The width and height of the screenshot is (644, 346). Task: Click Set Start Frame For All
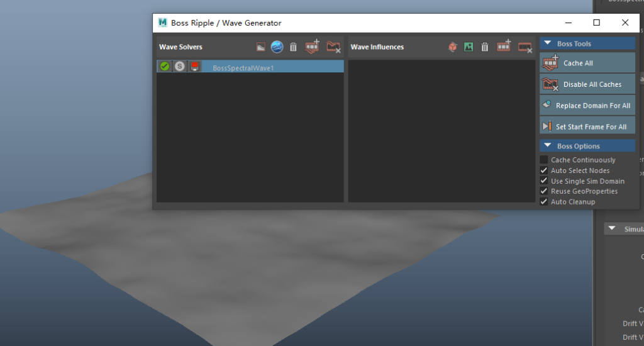pos(587,126)
